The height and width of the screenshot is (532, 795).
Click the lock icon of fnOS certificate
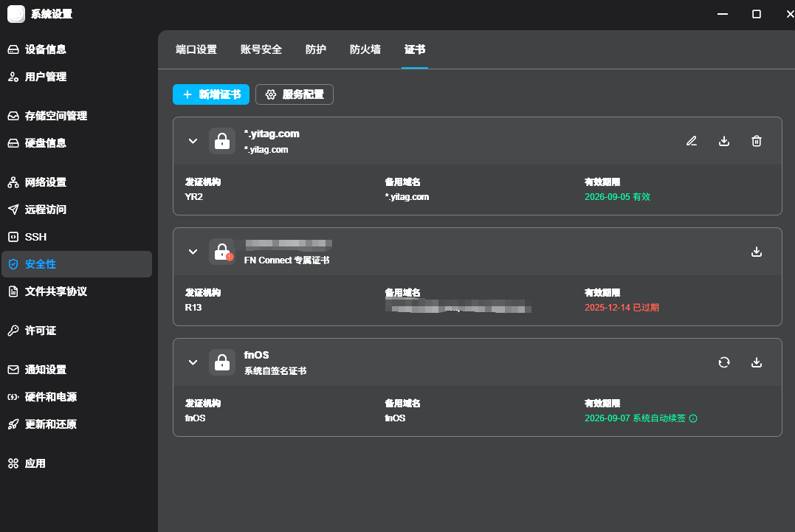pos(222,362)
